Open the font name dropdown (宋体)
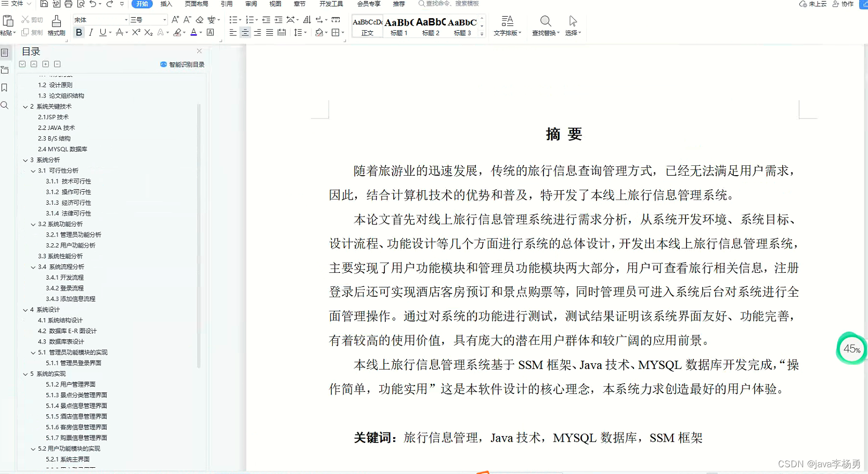 [x=126, y=20]
